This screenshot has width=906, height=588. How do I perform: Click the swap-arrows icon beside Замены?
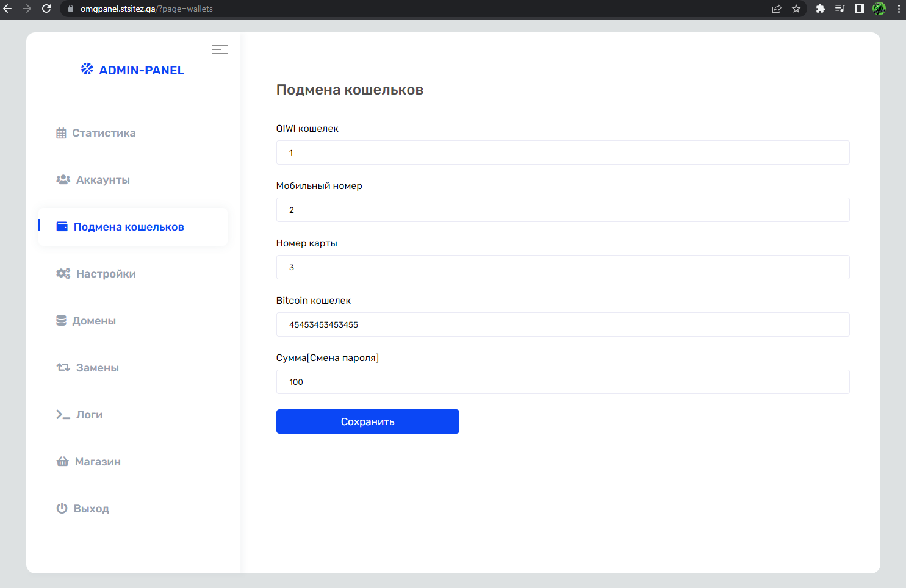tap(62, 367)
